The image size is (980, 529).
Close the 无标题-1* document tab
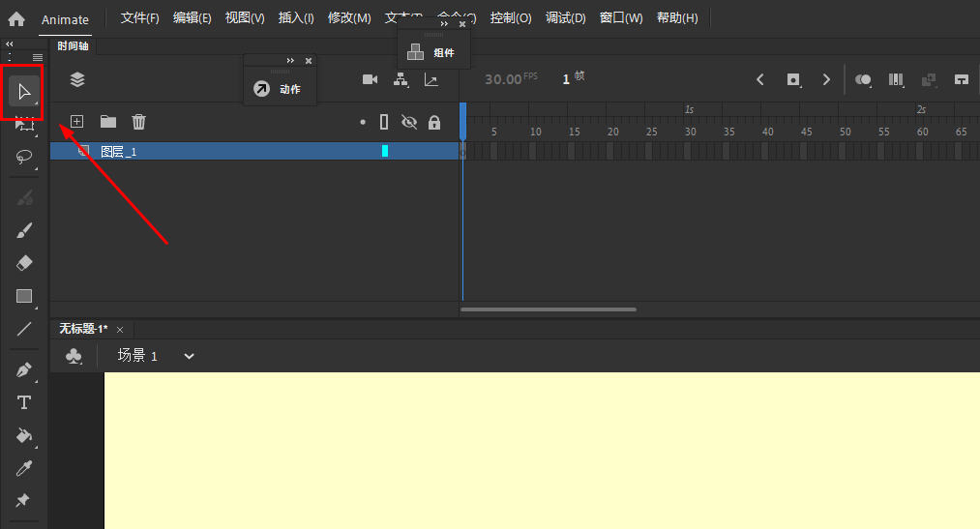(x=120, y=330)
